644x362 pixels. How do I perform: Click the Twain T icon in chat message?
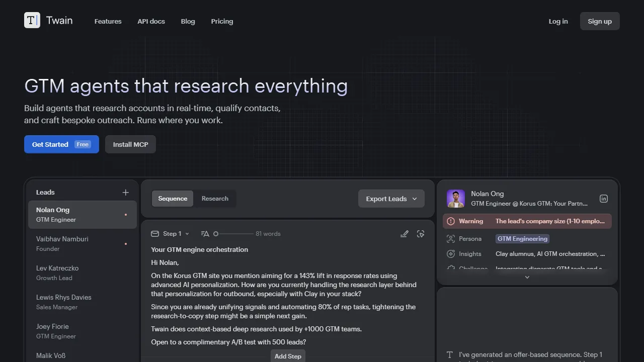point(450,355)
